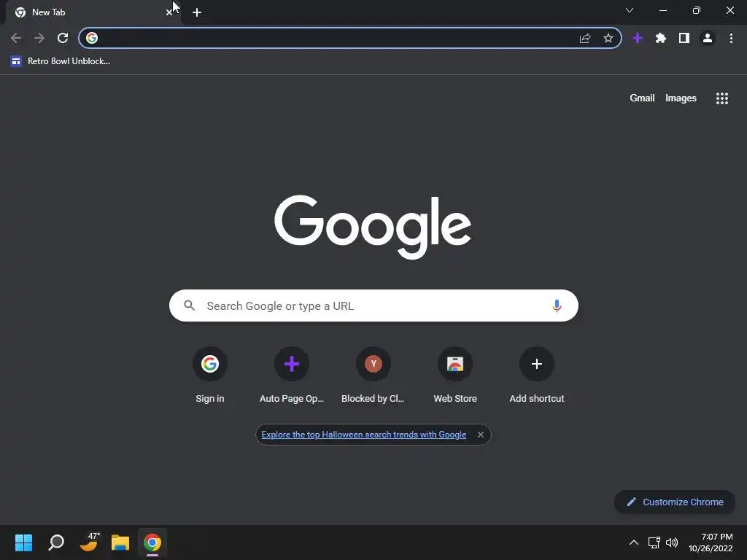Toggle the side panel icon
The width and height of the screenshot is (747, 560).
684,38
